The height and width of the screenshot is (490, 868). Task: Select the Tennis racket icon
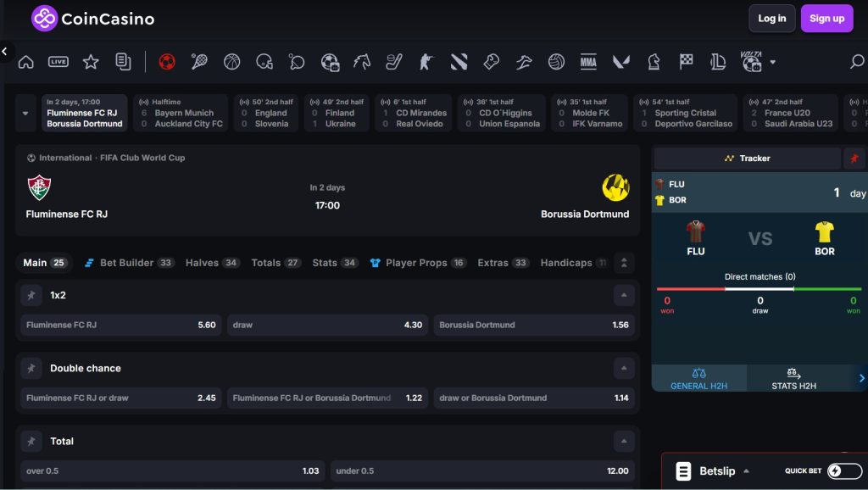coord(199,61)
